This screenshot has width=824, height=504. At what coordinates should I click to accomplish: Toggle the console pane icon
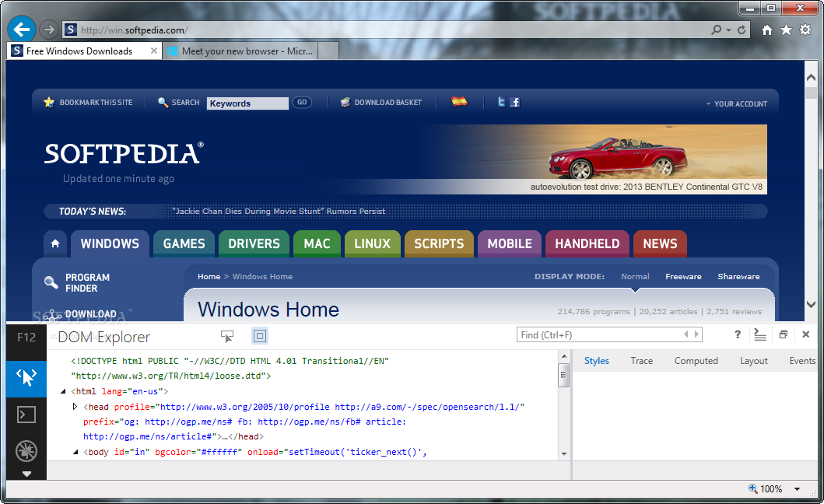coord(760,334)
